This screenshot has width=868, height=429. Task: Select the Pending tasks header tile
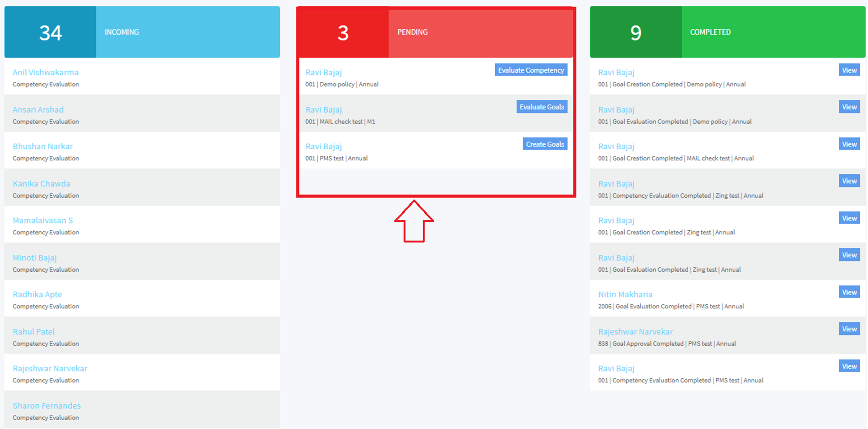436,32
